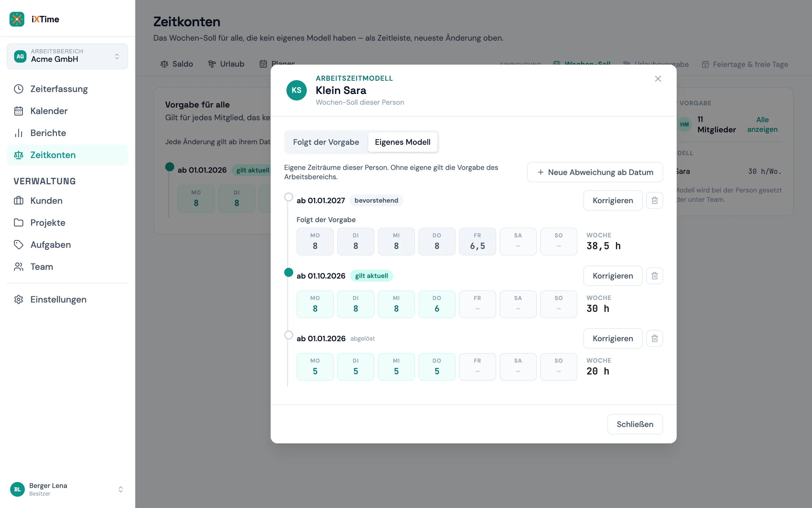Open the Feiertage & freie Tage tab
Screen dimensions: 812x508
(x=745, y=64)
